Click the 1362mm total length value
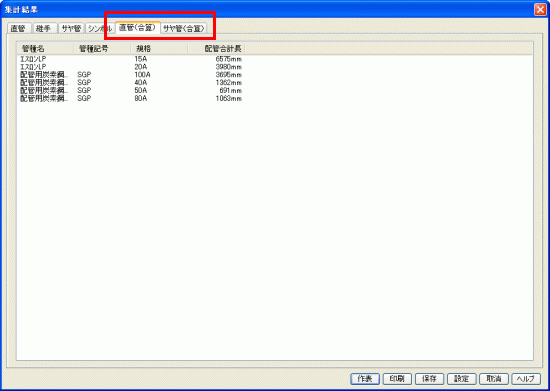This screenshot has height=391, width=550. click(x=229, y=82)
